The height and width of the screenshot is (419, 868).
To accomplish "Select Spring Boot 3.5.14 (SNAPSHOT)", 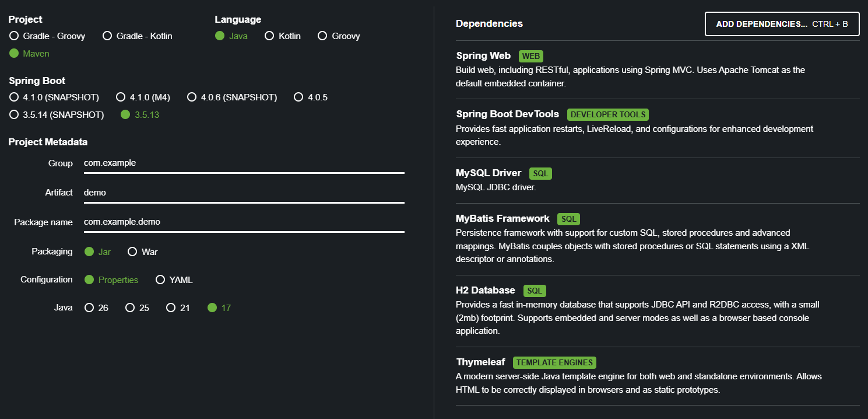I will (x=13, y=114).
